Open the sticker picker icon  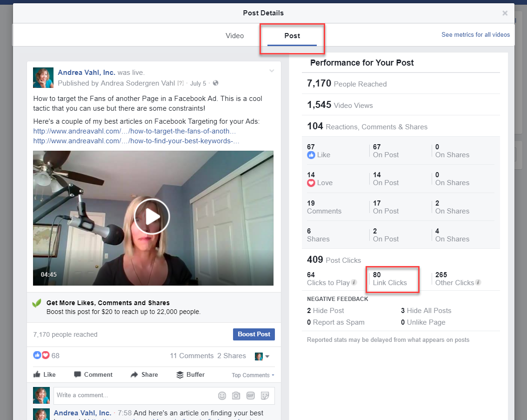tap(265, 396)
